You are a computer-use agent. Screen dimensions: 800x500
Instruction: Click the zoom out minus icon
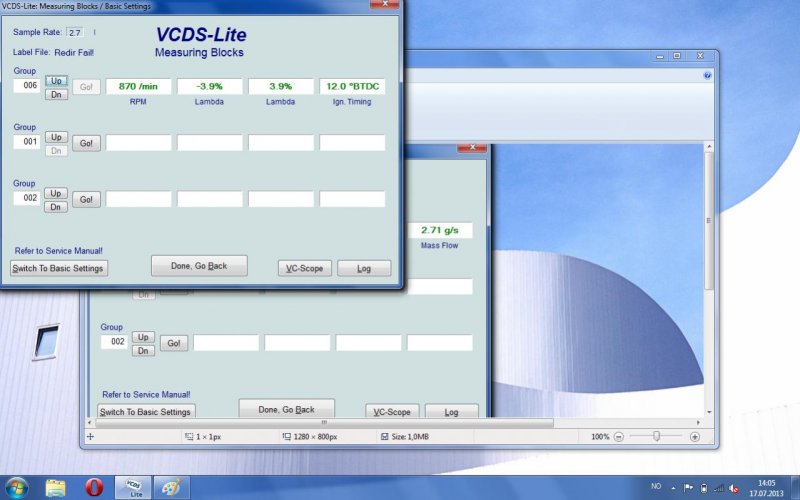(x=619, y=437)
